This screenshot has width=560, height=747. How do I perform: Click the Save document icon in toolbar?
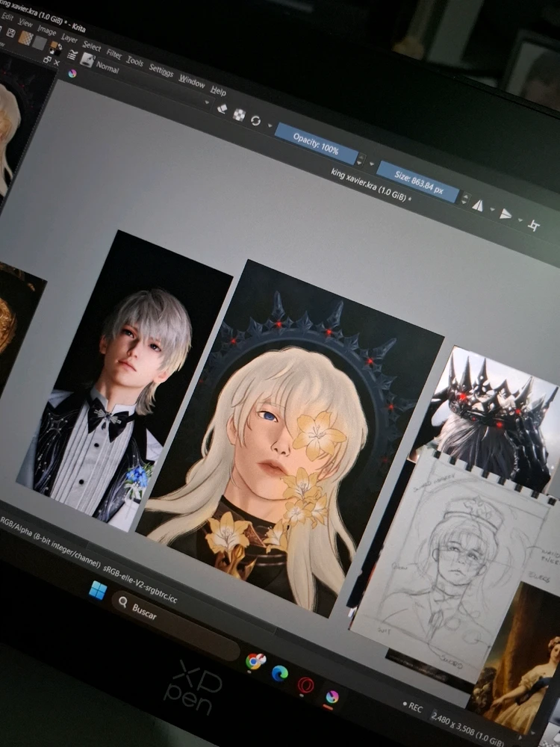click(x=11, y=34)
